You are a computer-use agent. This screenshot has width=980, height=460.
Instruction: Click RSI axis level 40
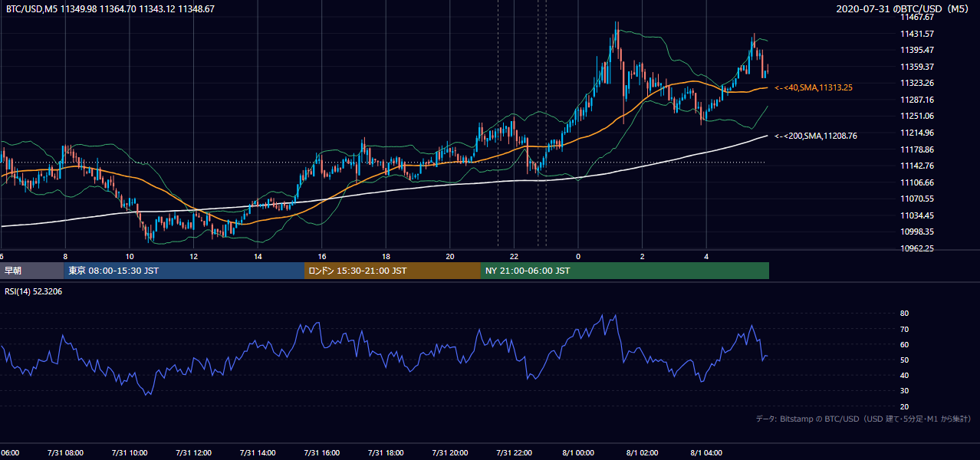(905, 375)
